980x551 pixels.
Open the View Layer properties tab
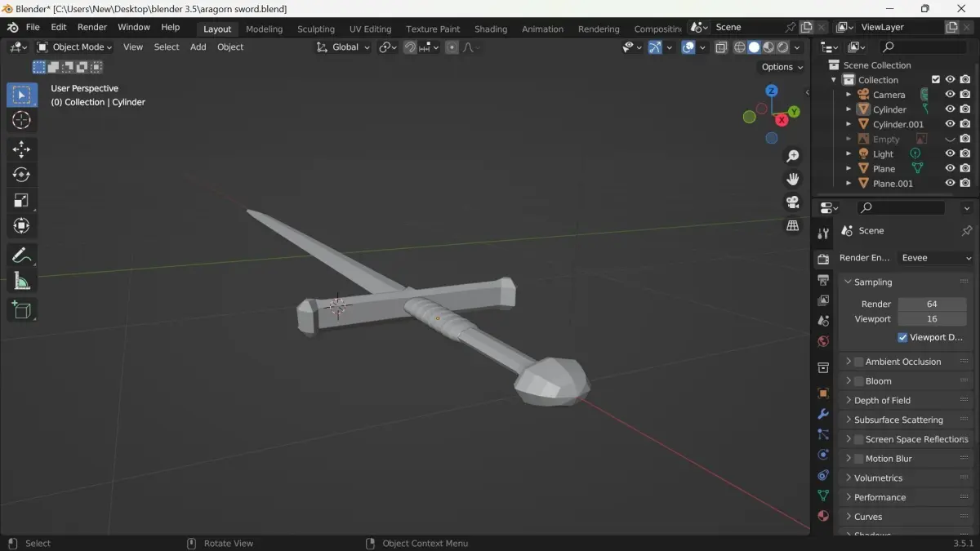[x=823, y=300]
